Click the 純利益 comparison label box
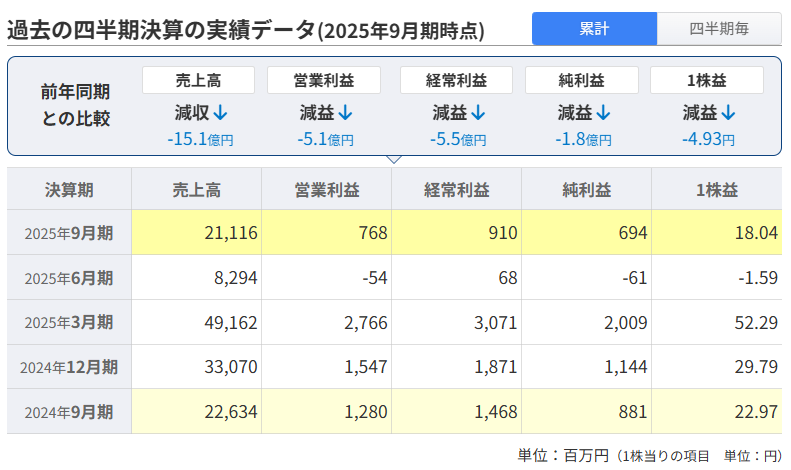Screen dimensions: 791x470 (x=581, y=80)
